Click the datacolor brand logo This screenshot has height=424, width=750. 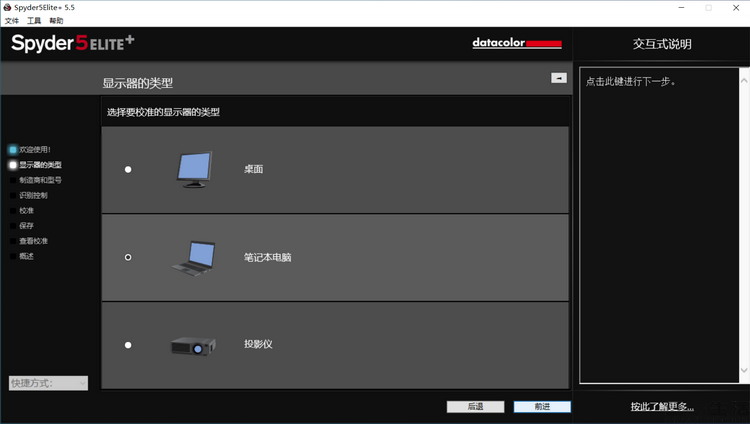[x=517, y=43]
